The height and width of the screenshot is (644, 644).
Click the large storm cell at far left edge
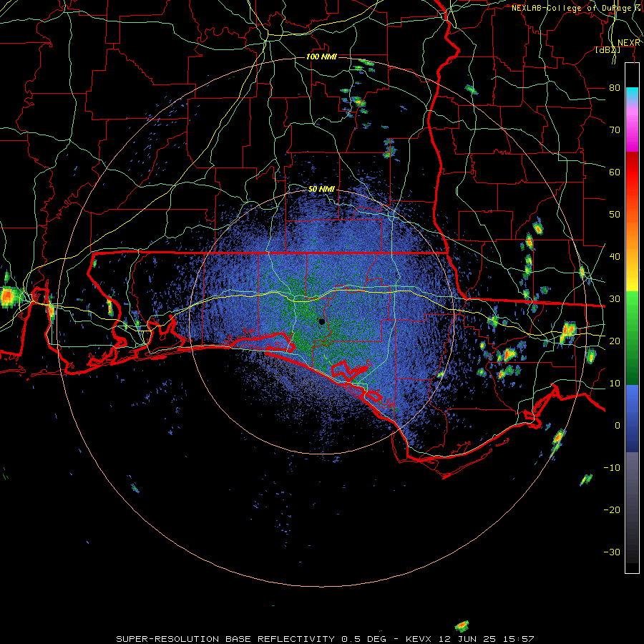[7, 296]
